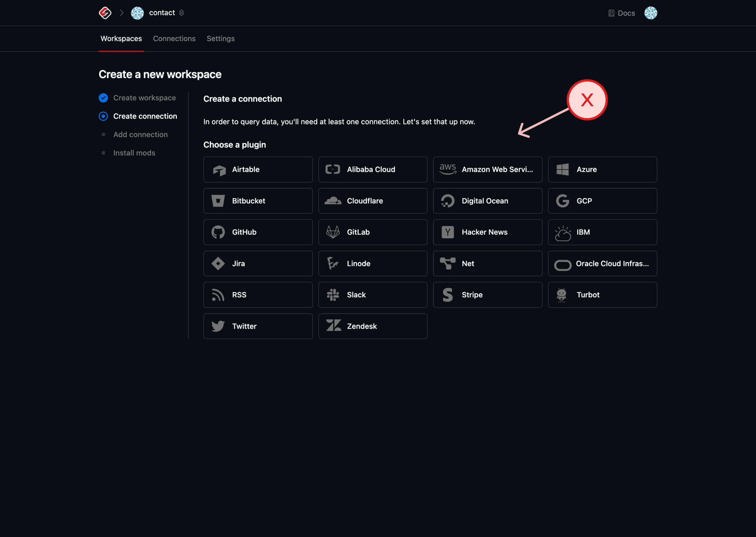
Task: Click the GCP Google G icon
Action: click(x=563, y=201)
